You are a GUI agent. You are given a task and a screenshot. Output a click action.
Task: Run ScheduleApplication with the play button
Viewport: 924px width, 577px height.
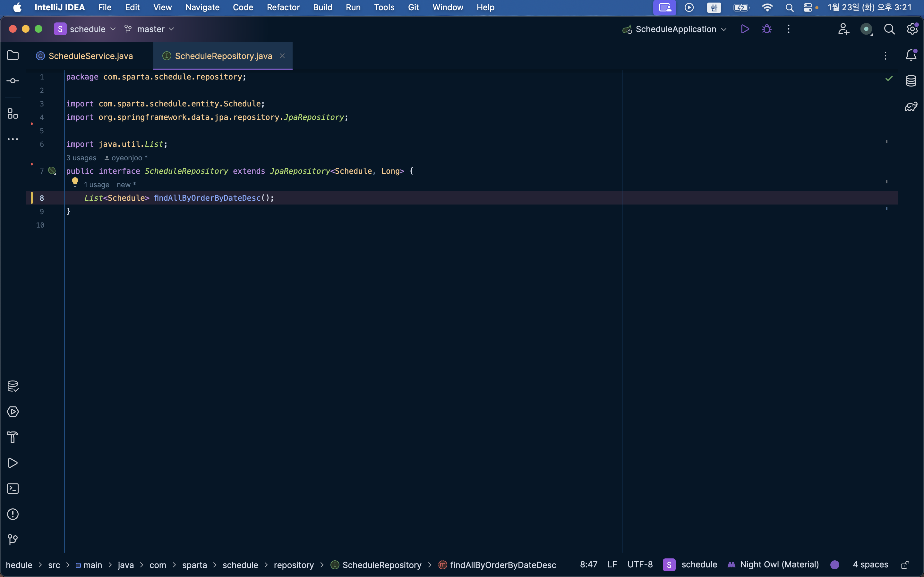pyautogui.click(x=745, y=29)
